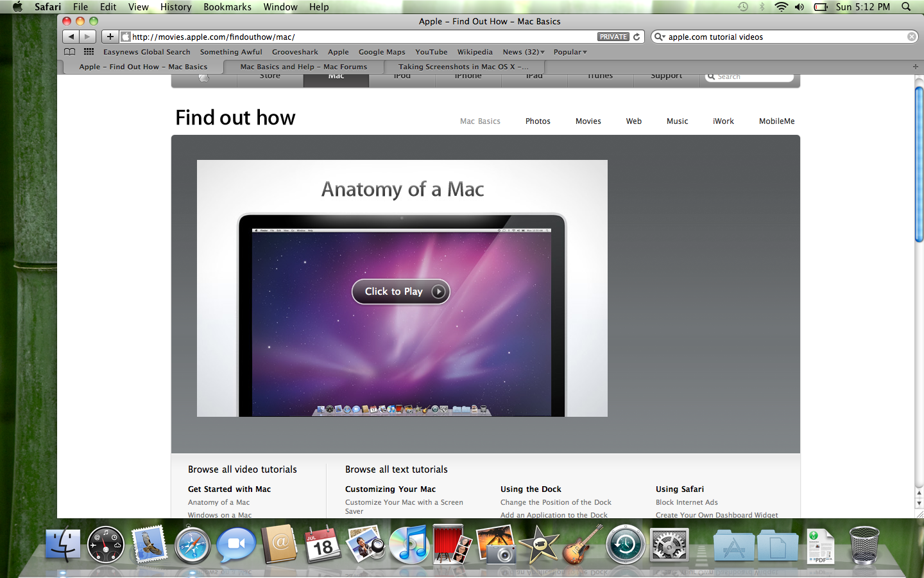Open Mail app with eagle stamp
Viewport: 924px width, 578px height.
coord(149,544)
